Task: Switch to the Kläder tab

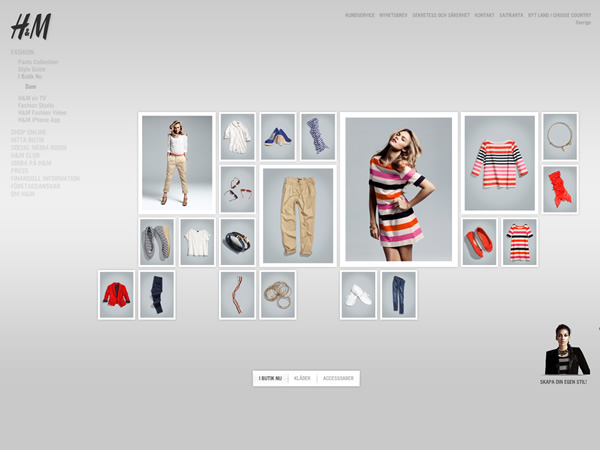Action: pos(302,379)
